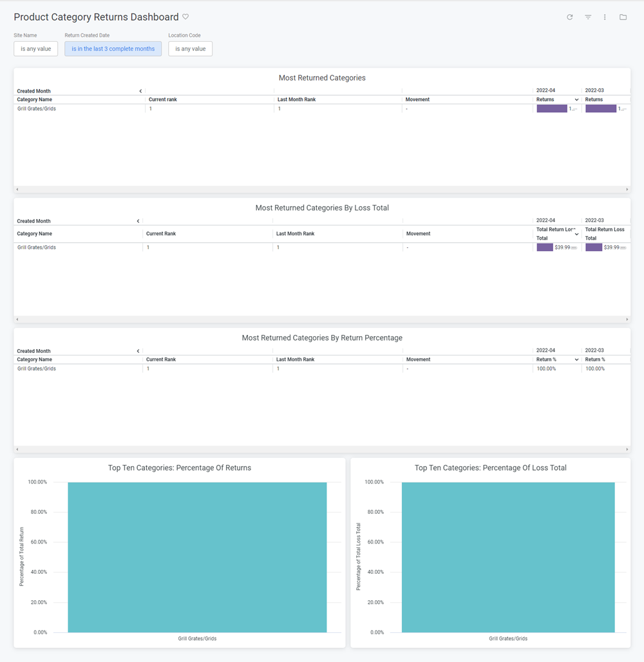Open the three-dot dashboard actions menu

pos(605,17)
